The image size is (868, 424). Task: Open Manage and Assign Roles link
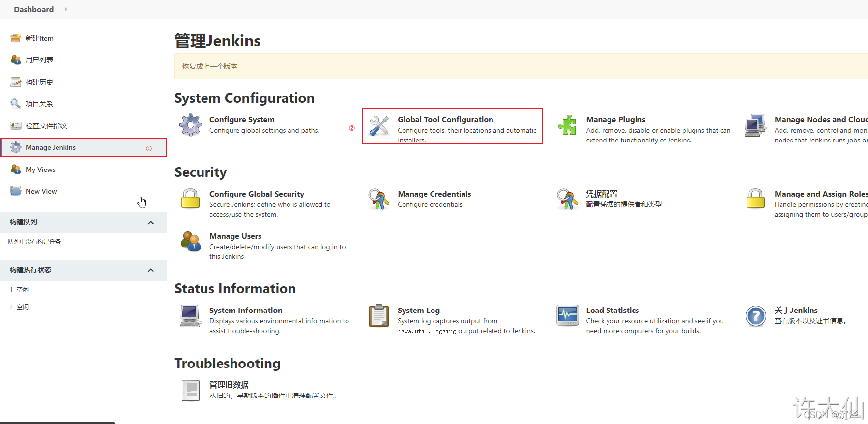point(821,194)
